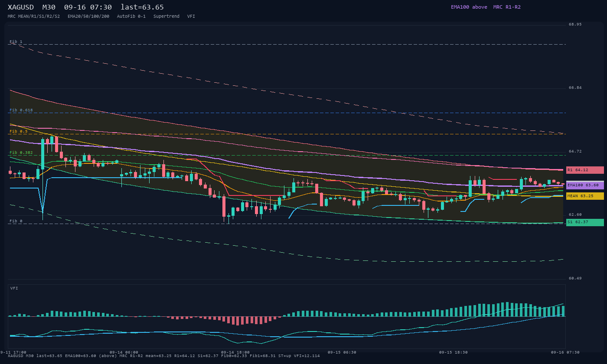Click the 'Fib 0' level label
Viewport: 607px width, 364px height.
coord(16,221)
